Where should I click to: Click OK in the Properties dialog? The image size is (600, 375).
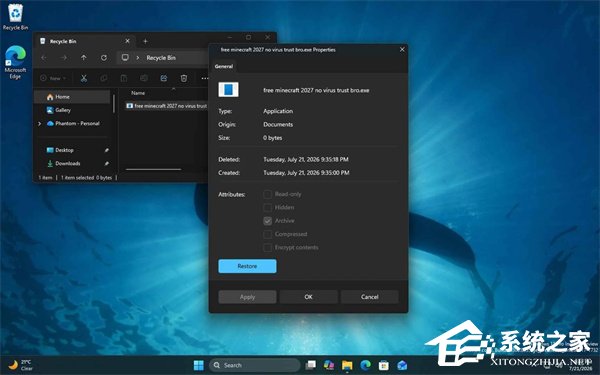(308, 297)
